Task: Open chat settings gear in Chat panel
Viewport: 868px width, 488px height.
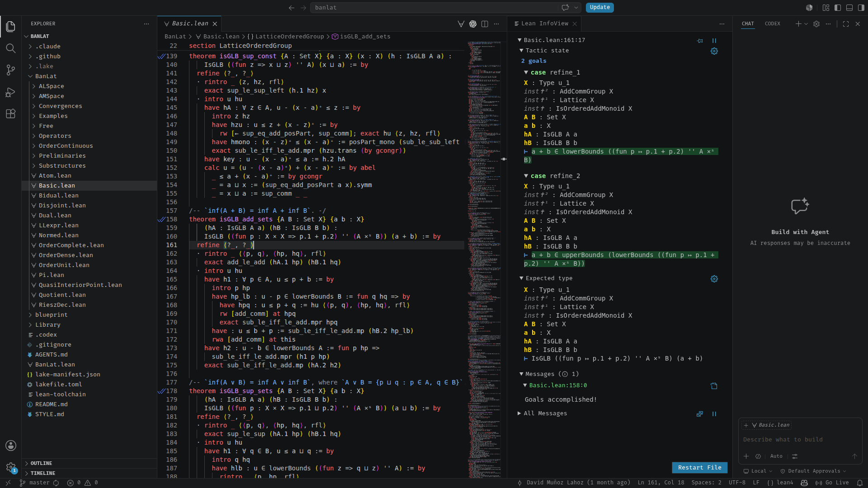Action: 816,24
